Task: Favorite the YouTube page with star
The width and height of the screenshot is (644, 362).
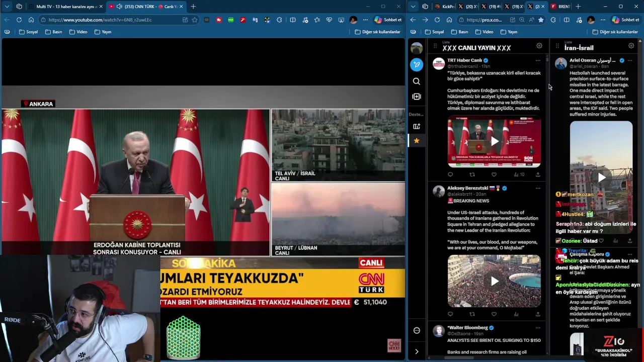Action: coord(195,20)
